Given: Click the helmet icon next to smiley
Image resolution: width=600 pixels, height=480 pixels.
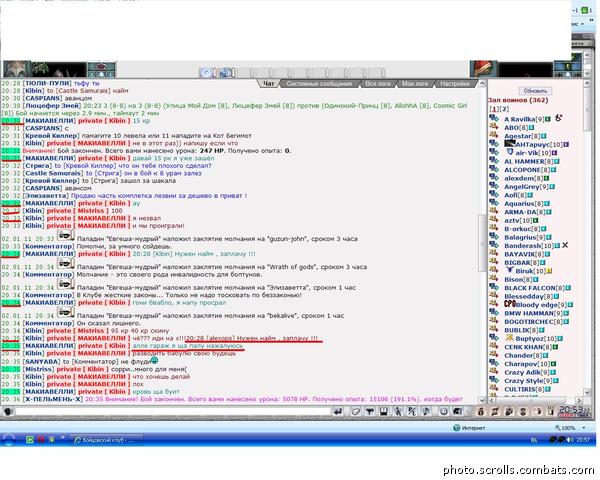Looking at the screenshot, I should (x=457, y=411).
